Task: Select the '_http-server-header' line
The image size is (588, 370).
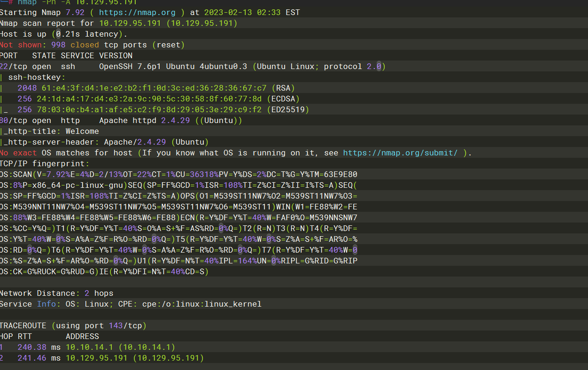Action: point(104,142)
